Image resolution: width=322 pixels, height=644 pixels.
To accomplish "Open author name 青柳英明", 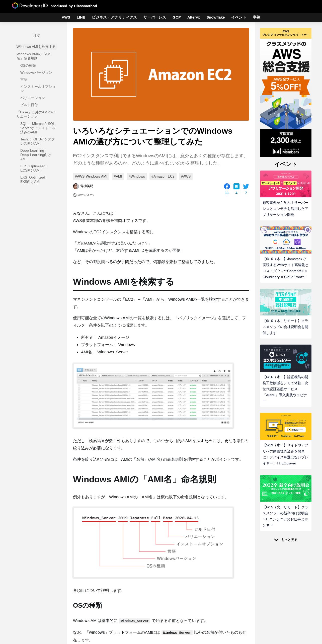I will (87, 186).
